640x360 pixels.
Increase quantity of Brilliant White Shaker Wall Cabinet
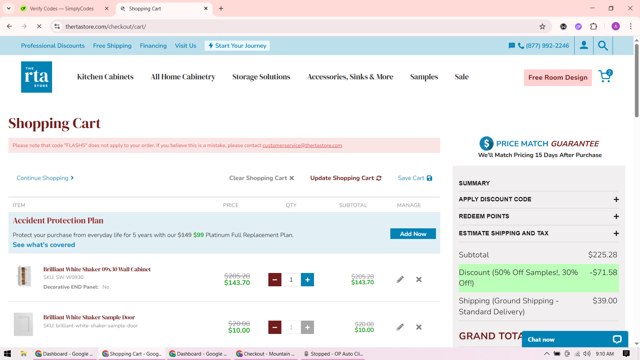click(307, 280)
